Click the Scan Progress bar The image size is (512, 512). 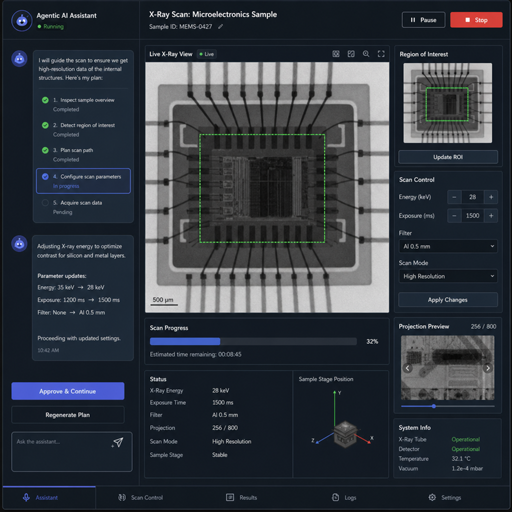pos(253,341)
